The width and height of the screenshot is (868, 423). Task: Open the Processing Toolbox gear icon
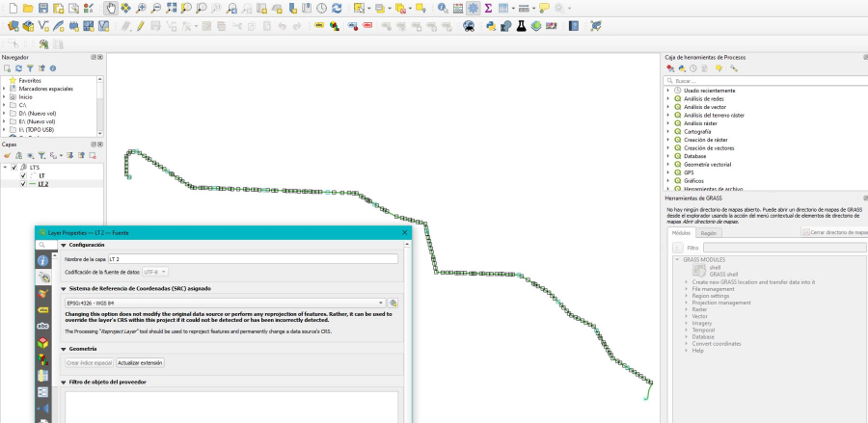click(474, 8)
